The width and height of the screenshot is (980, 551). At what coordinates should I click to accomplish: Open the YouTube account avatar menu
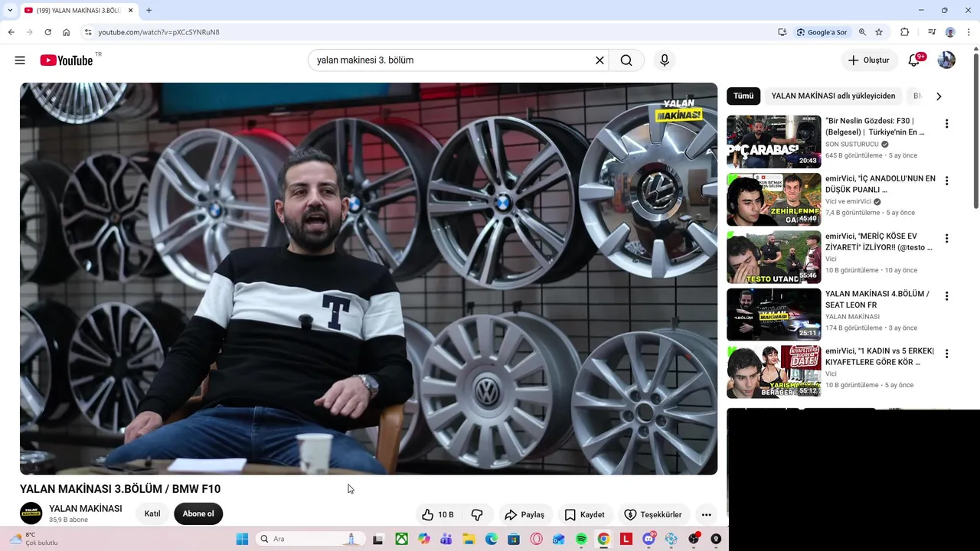point(947,60)
